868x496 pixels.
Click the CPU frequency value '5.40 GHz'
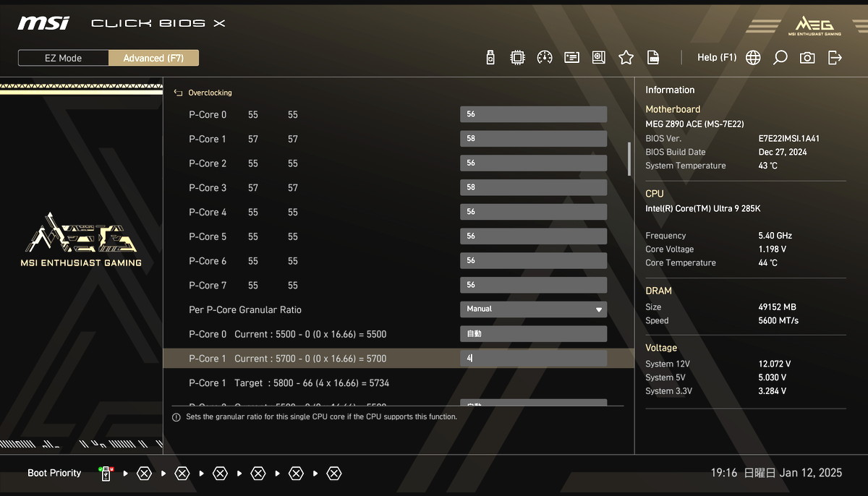775,236
